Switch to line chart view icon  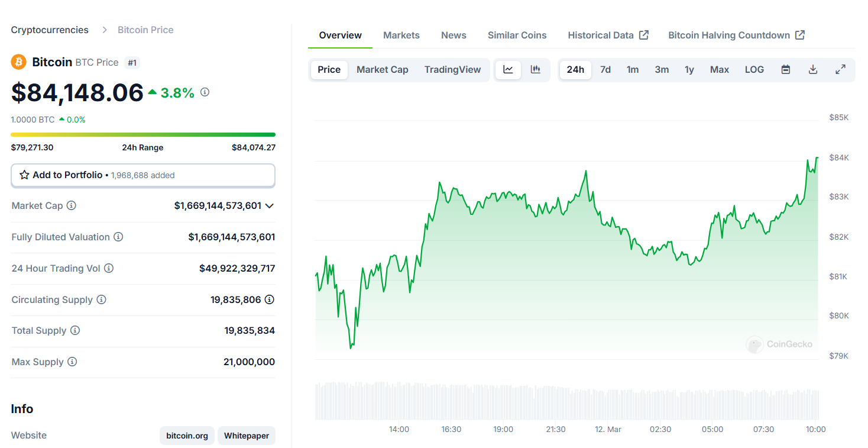point(509,70)
